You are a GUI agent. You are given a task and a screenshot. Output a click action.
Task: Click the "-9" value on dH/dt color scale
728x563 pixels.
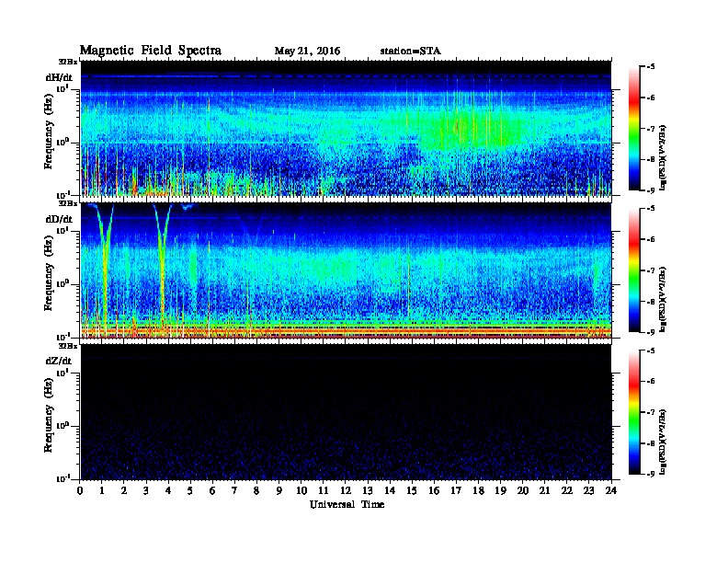pos(651,190)
